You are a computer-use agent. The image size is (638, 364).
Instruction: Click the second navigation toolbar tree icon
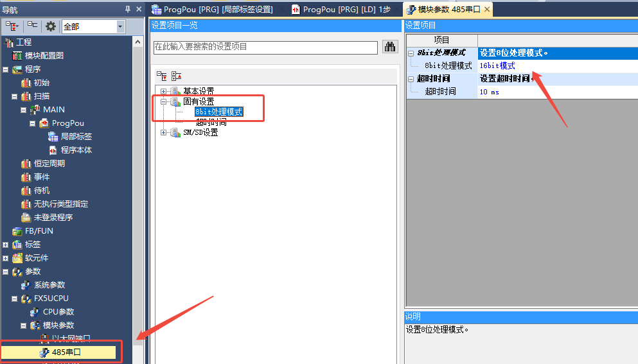pyautogui.click(x=31, y=26)
